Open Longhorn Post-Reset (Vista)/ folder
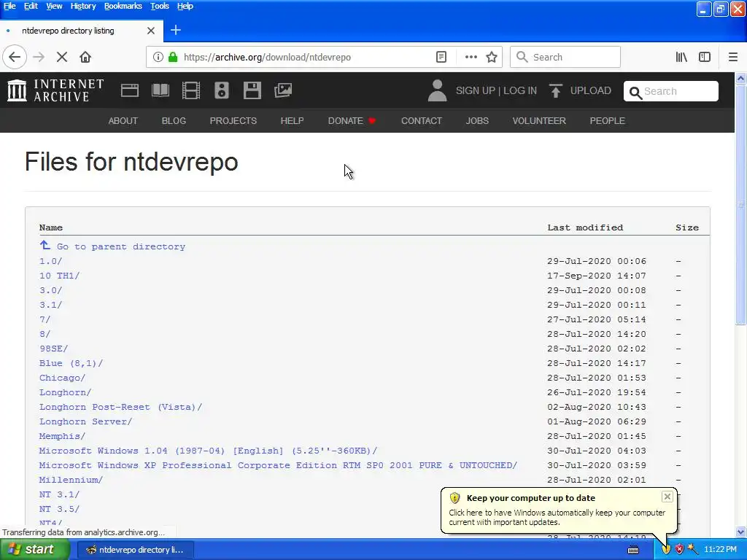The height and width of the screenshot is (560, 747). [x=120, y=407]
